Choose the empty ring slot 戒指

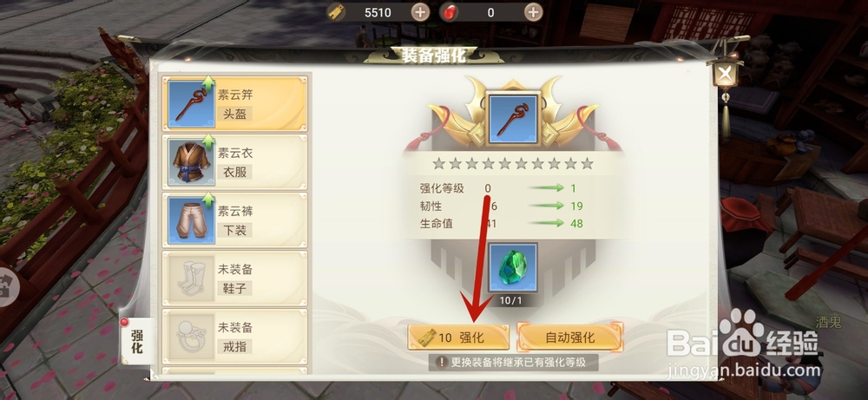pyautogui.click(x=234, y=337)
